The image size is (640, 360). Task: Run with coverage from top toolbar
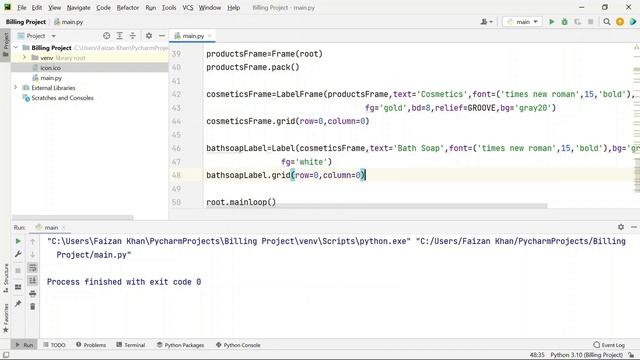click(x=578, y=22)
